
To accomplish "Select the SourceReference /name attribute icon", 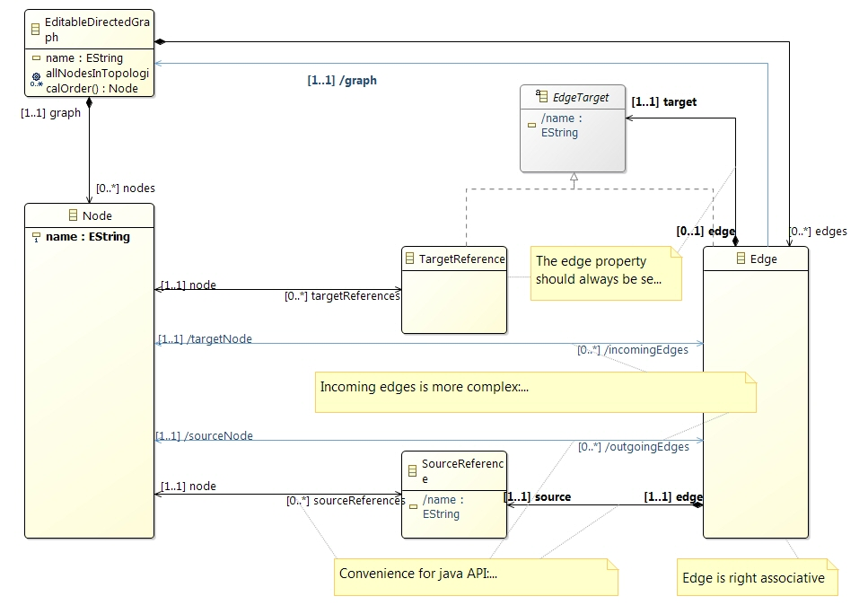I will pos(412,507).
